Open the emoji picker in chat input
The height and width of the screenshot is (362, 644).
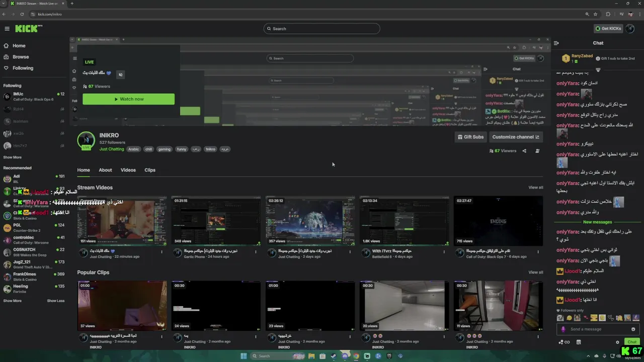click(633, 329)
